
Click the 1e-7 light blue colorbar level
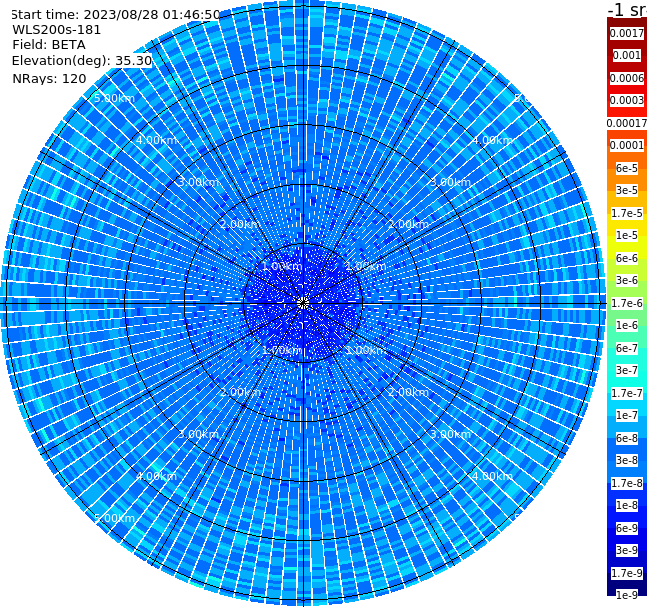(627, 416)
